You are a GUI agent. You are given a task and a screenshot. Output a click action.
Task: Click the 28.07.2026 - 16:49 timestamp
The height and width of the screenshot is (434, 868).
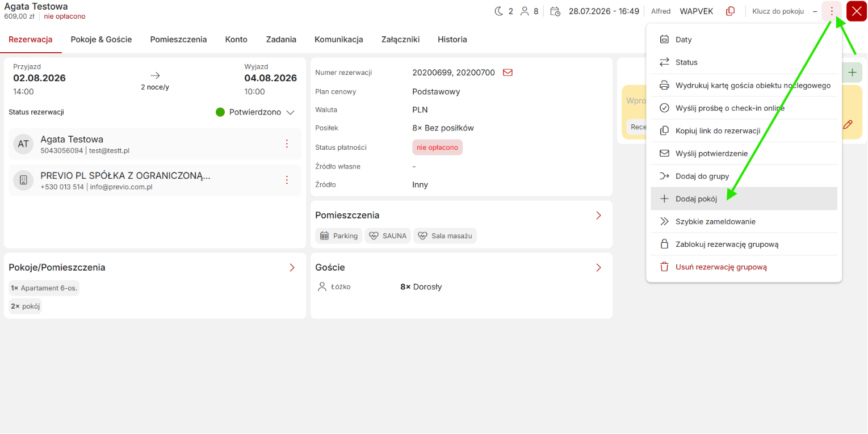pos(604,11)
